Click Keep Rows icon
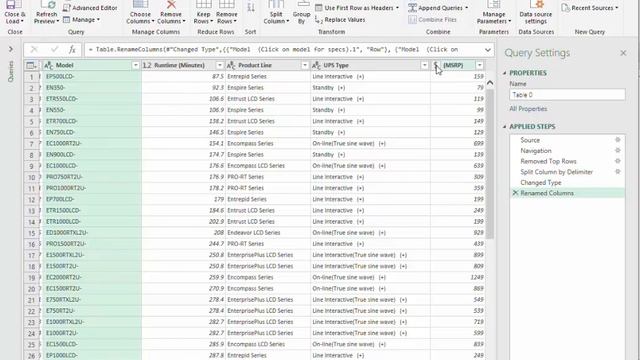The width and height of the screenshot is (640, 360). (203, 4)
